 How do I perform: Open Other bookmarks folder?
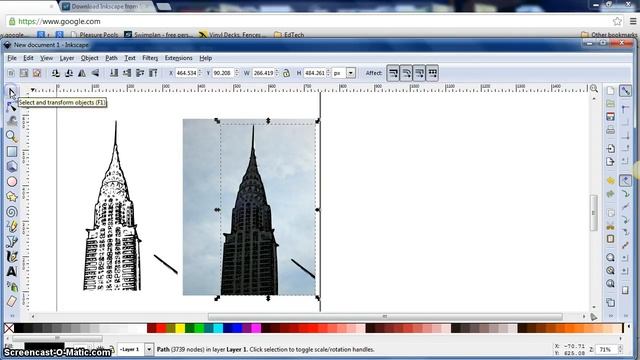(x=609, y=35)
